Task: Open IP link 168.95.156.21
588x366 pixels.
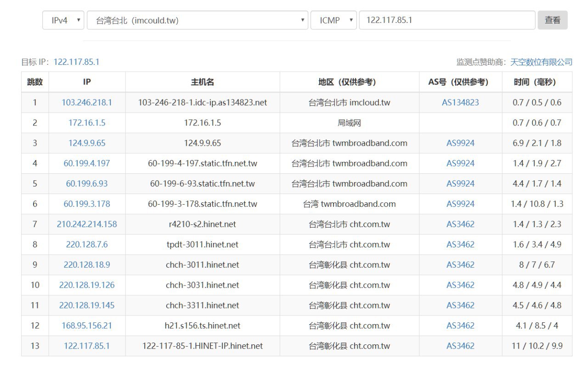Action: (x=87, y=326)
